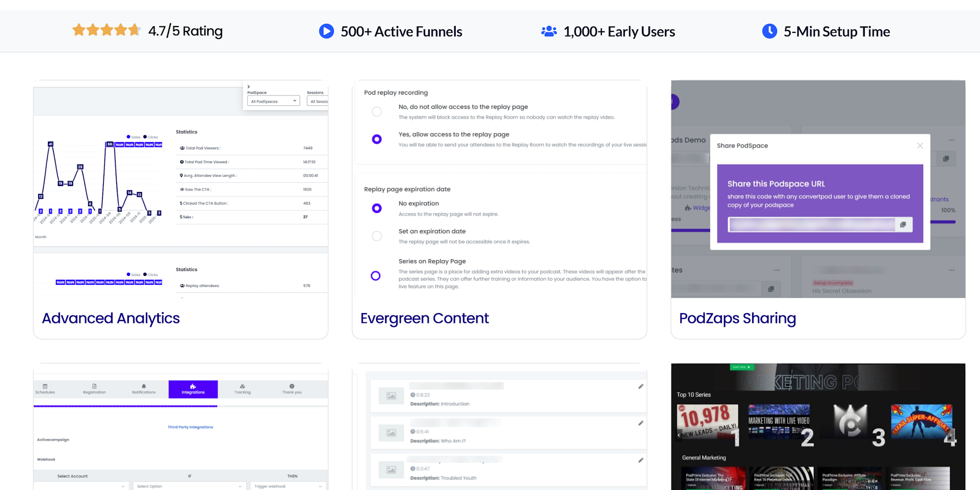Image resolution: width=980 pixels, height=490 pixels.
Task: Click the blurred Podspace URL input field
Action: point(811,224)
